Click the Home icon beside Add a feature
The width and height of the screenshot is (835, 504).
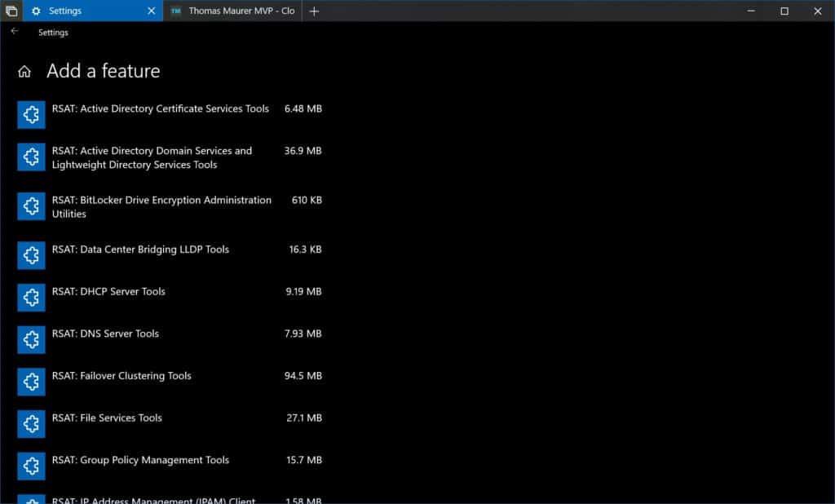[x=24, y=72]
